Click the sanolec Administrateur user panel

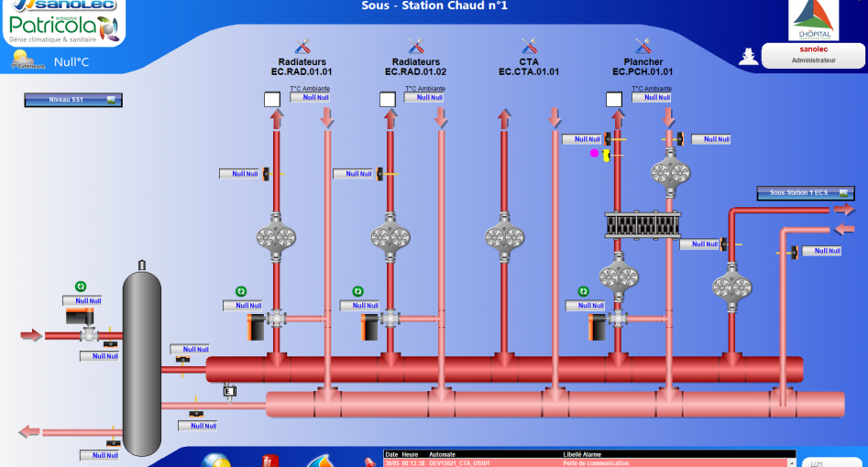click(813, 55)
